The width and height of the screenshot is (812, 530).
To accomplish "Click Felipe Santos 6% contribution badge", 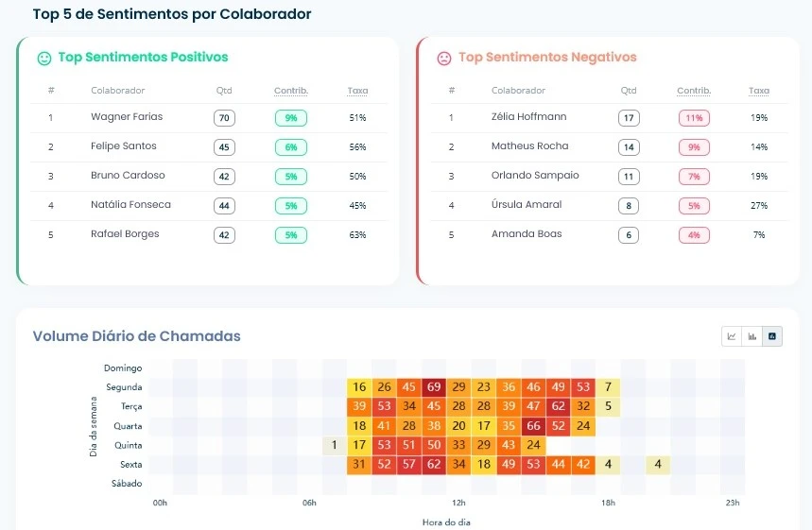I will point(291,147).
